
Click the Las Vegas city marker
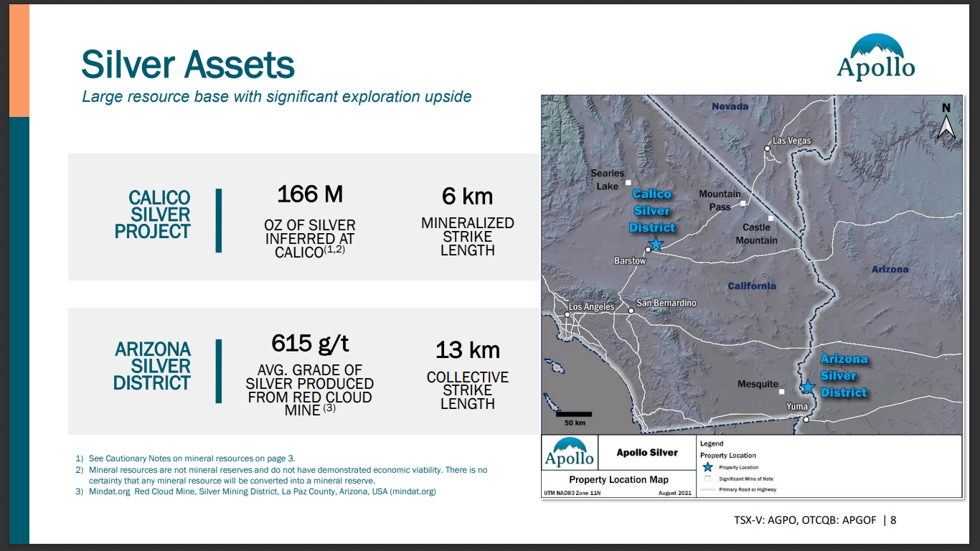click(x=767, y=149)
